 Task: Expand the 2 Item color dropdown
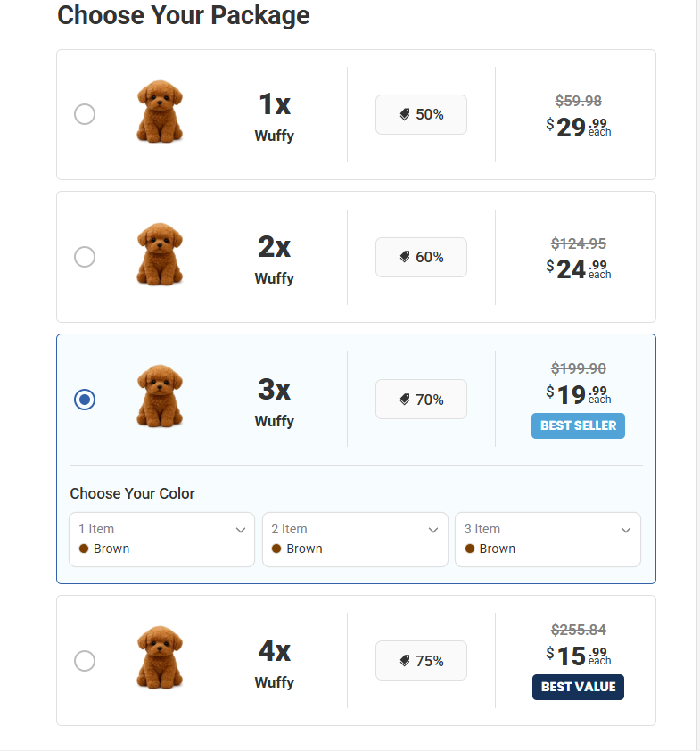coord(355,539)
